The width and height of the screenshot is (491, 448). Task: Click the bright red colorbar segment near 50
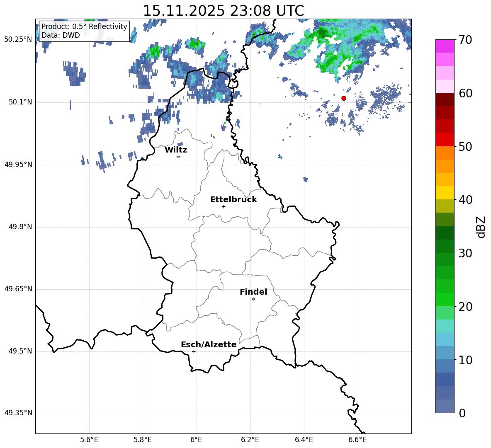(x=445, y=140)
